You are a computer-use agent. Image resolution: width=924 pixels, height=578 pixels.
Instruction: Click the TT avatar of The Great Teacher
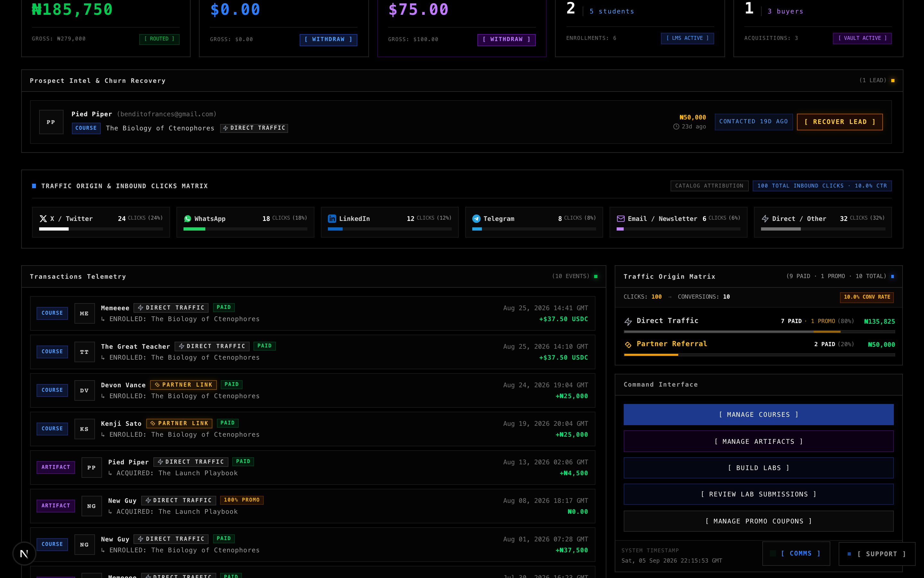click(x=84, y=352)
